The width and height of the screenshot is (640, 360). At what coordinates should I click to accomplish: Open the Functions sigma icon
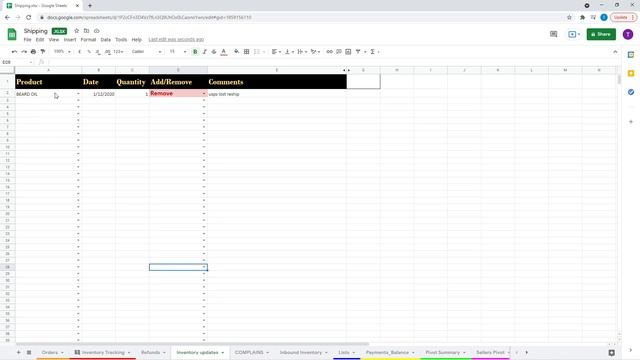click(x=373, y=52)
